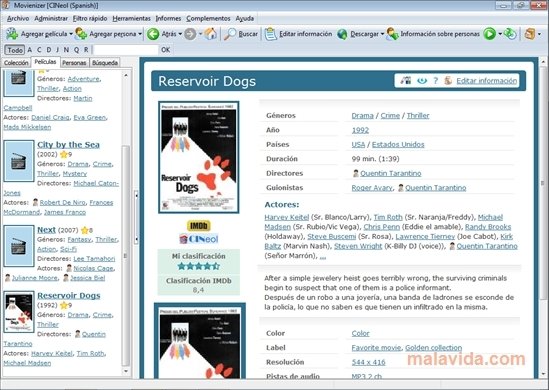549x390 pixels.
Task: Click the quick filter text field
Action: [x=126, y=50]
